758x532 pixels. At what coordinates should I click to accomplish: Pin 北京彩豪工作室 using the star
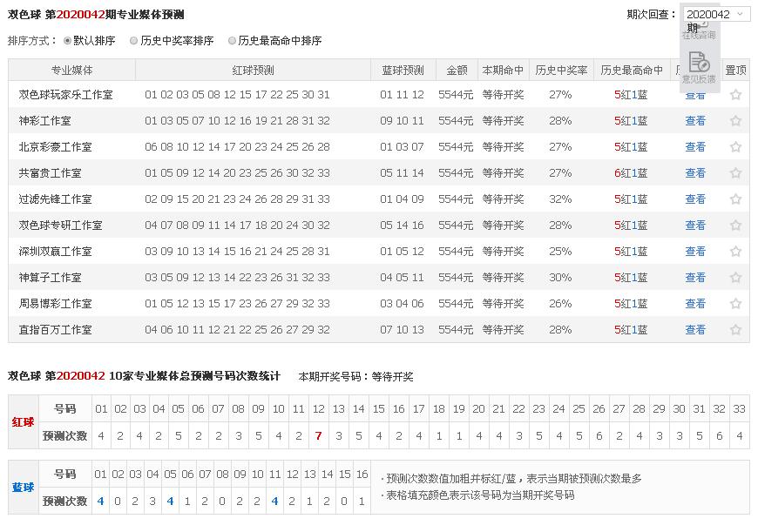click(735, 147)
